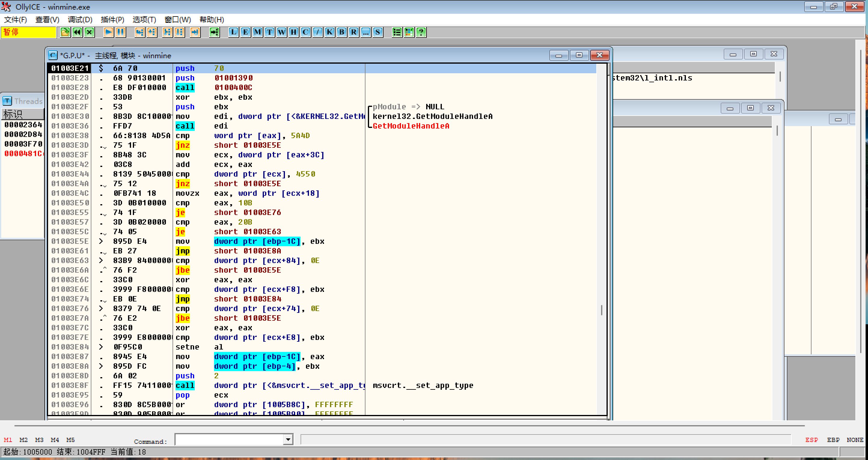
Task: Click the Appearance colors grid icon
Action: tap(409, 32)
